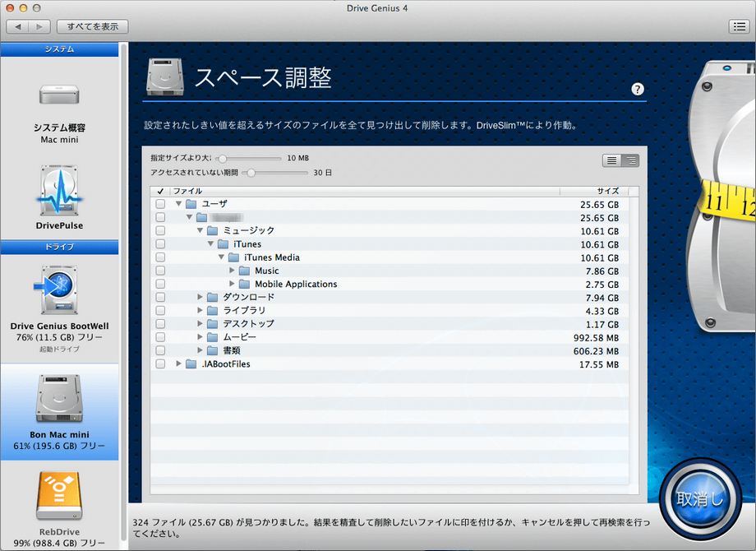
Task: Check the iTunes Media row checkbox
Action: click(x=160, y=257)
